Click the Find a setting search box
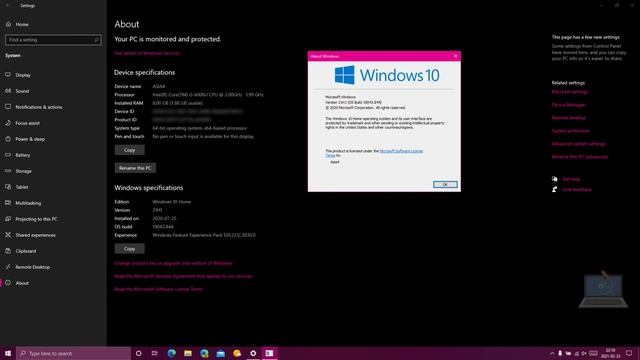The image size is (640, 360). pyautogui.click(x=53, y=40)
